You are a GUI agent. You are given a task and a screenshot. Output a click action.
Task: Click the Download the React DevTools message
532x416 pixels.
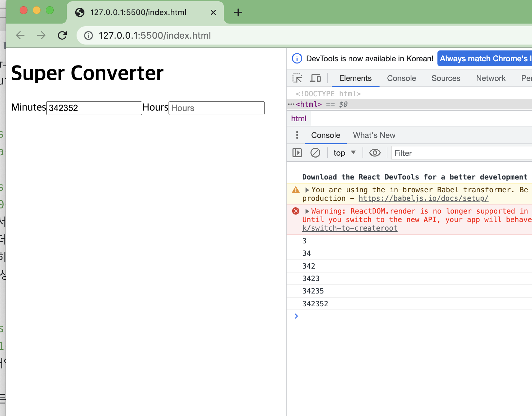(415, 177)
